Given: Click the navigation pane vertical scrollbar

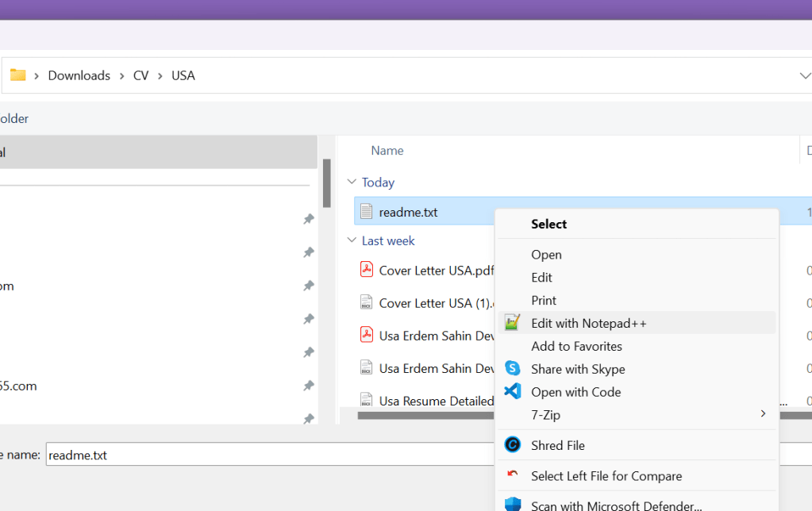Looking at the screenshot, I should 327,183.
